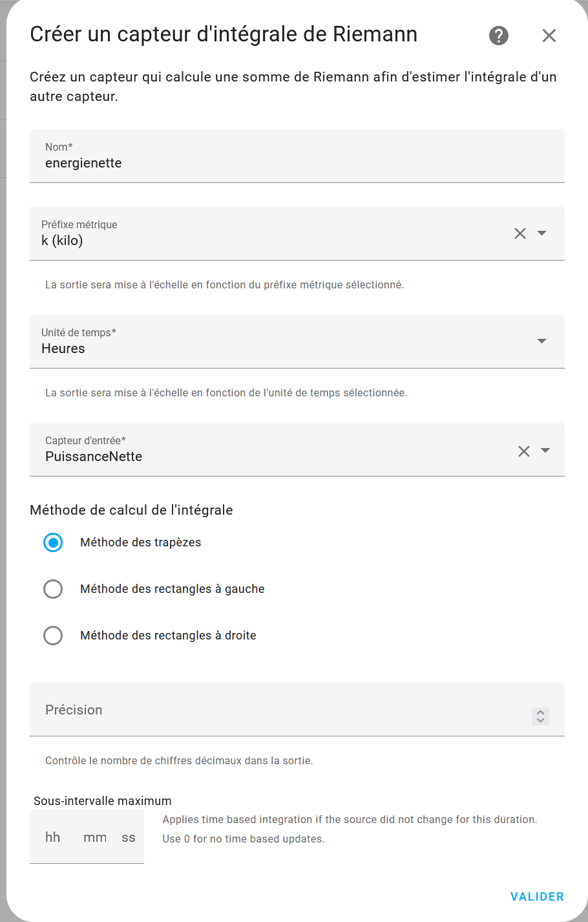Close the Riemann integral sensor dialog
This screenshot has width=588, height=922.
click(549, 36)
